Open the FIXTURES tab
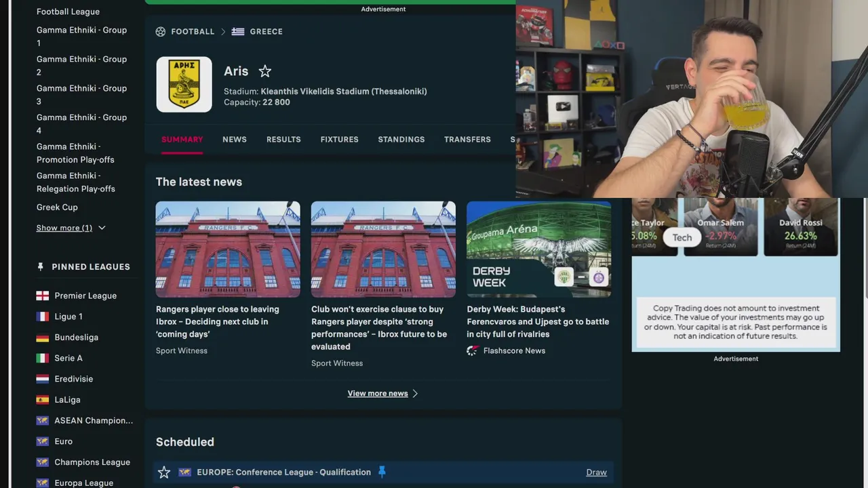 click(x=340, y=139)
